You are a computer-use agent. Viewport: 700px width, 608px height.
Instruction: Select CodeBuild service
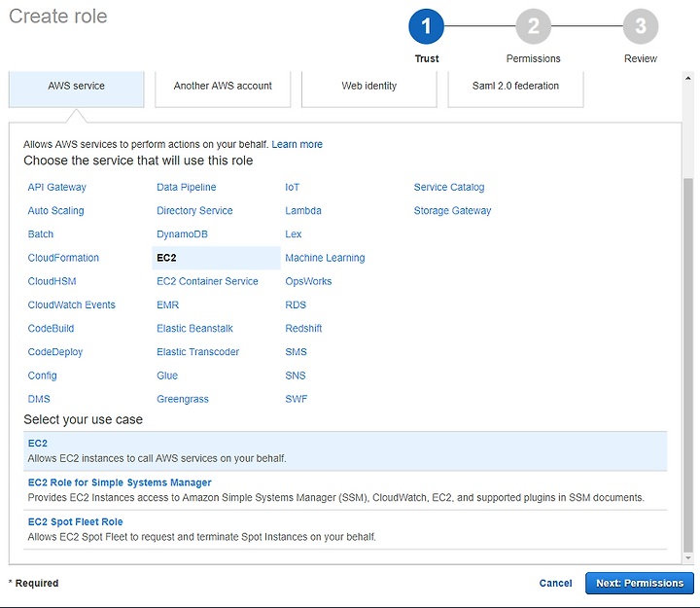pos(51,329)
